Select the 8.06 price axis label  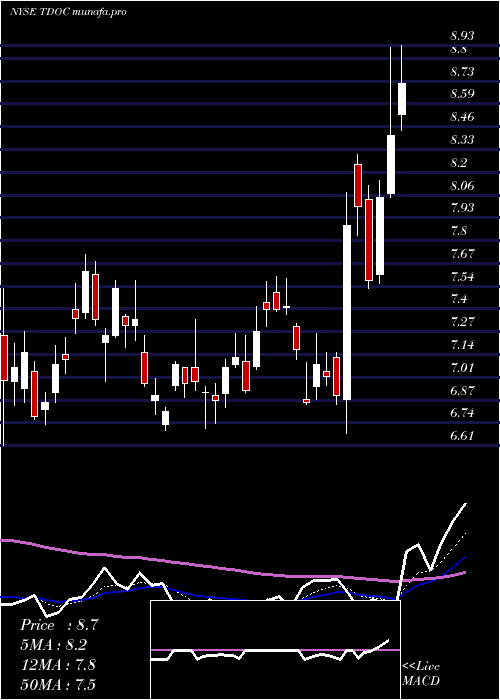[462, 185]
